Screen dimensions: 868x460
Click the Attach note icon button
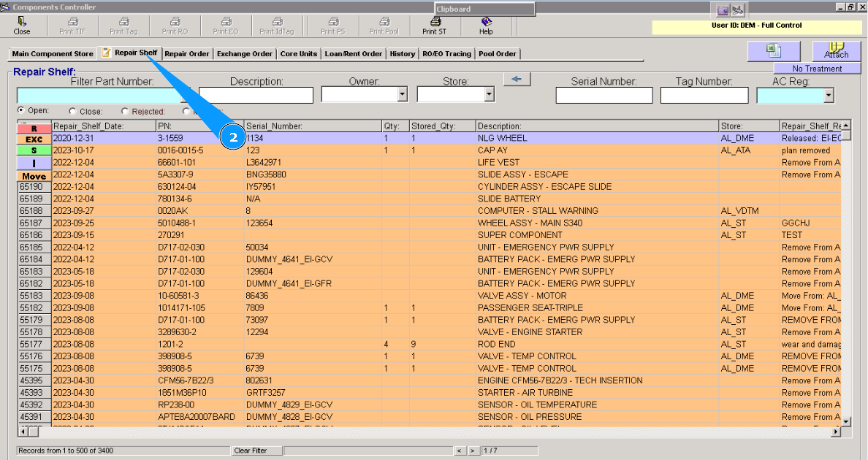837,51
